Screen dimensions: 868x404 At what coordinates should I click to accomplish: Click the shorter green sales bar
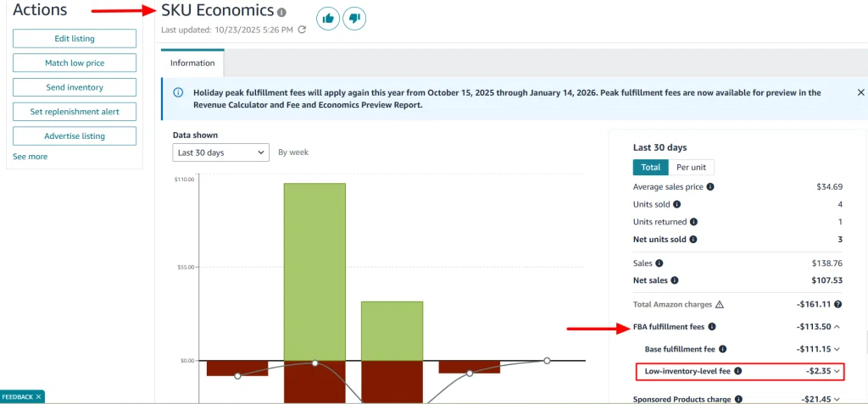tap(392, 331)
